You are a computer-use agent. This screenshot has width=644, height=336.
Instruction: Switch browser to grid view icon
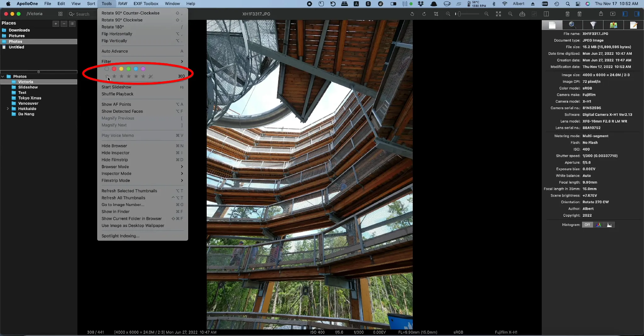(x=60, y=14)
